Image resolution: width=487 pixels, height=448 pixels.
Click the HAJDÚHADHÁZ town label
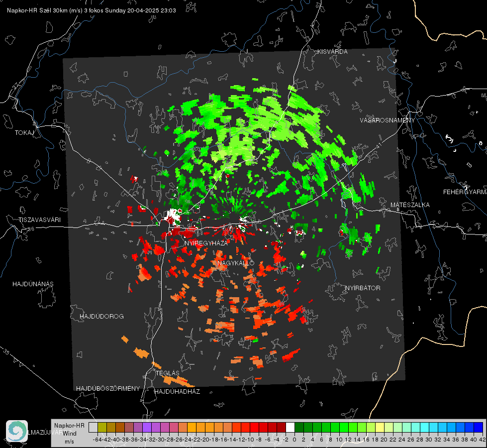tap(177, 392)
